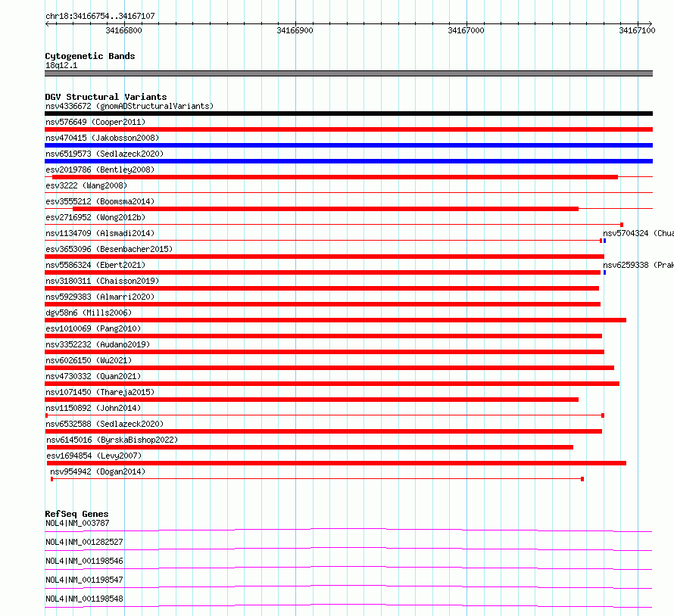Select nsv6532588 (Sedlazeck2020) label
This screenshot has height=616, width=674.
(105, 424)
